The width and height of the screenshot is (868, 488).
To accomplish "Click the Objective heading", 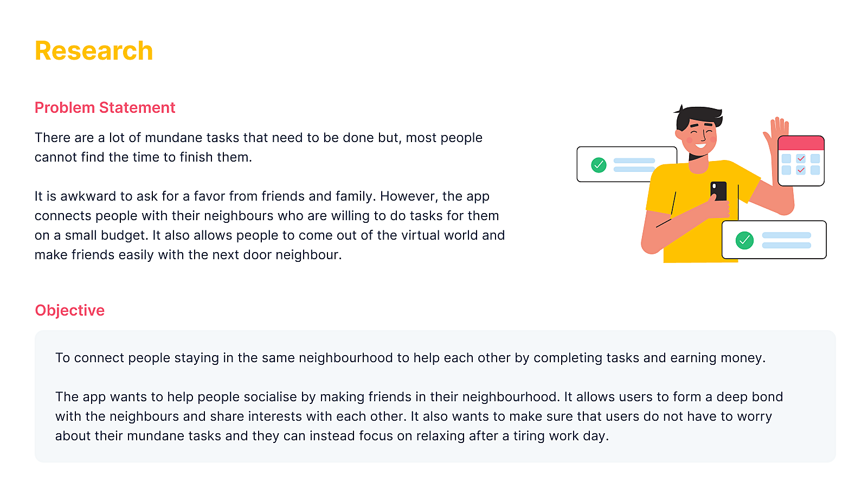I will coord(70,310).
